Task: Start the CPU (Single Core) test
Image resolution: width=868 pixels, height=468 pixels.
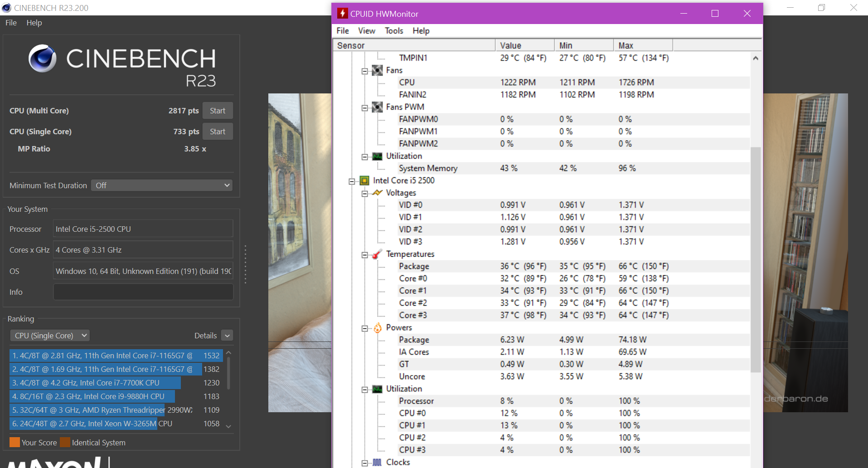Action: [218, 132]
